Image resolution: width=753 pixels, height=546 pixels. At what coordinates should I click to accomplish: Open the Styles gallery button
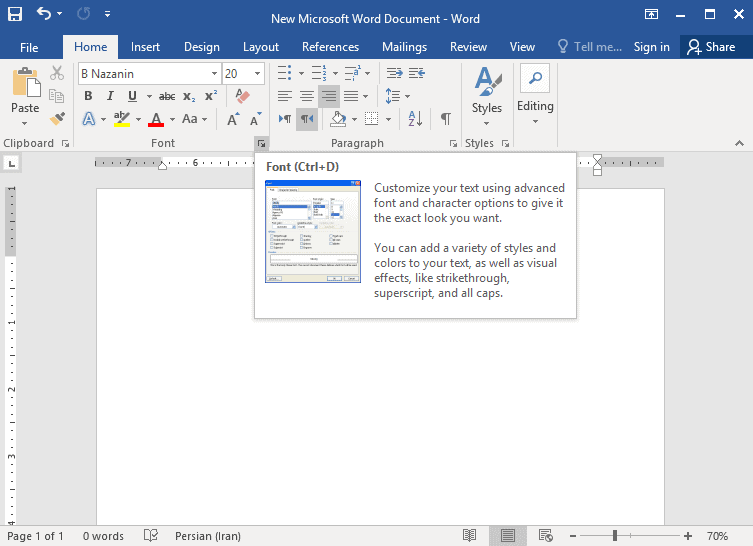point(486,96)
